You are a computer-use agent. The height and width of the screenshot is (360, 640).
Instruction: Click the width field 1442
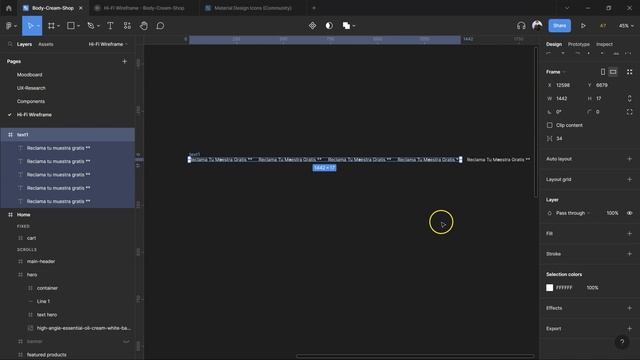[x=562, y=98]
